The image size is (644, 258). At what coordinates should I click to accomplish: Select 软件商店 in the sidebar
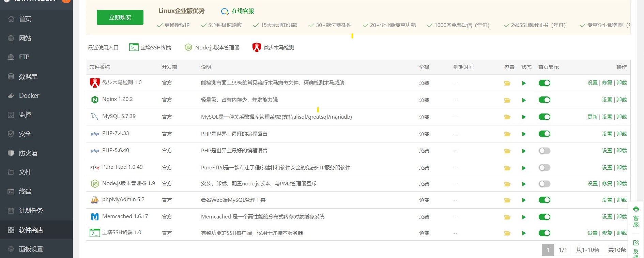point(36,230)
